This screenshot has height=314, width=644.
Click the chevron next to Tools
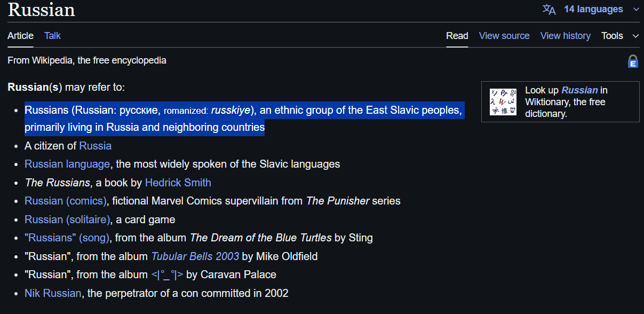(x=635, y=36)
